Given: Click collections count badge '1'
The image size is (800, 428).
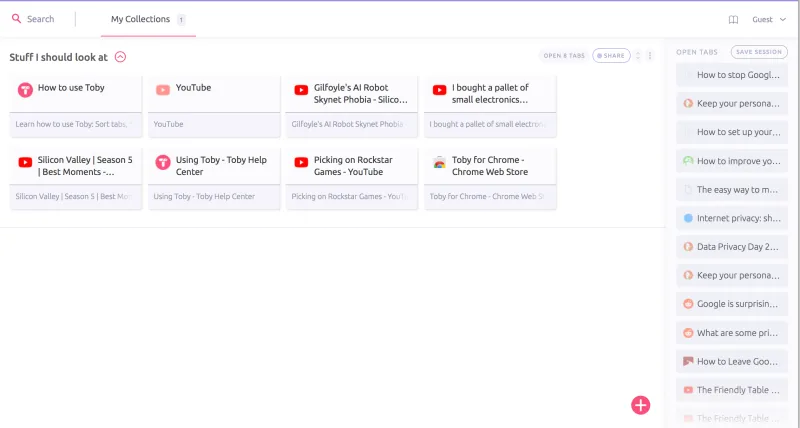Looking at the screenshot, I should pos(181,20).
